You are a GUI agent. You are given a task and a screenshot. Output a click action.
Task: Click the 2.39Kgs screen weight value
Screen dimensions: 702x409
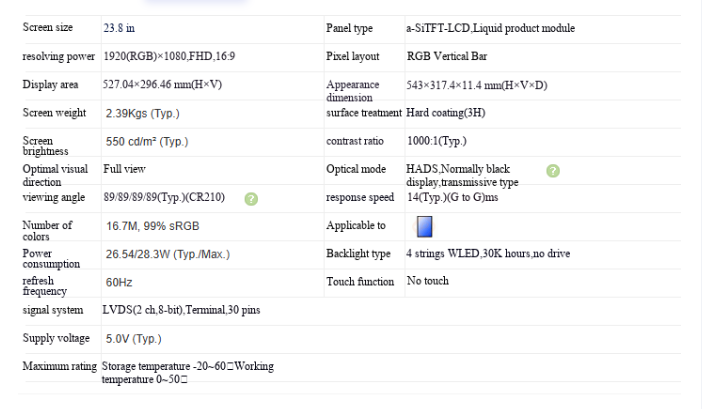142,114
